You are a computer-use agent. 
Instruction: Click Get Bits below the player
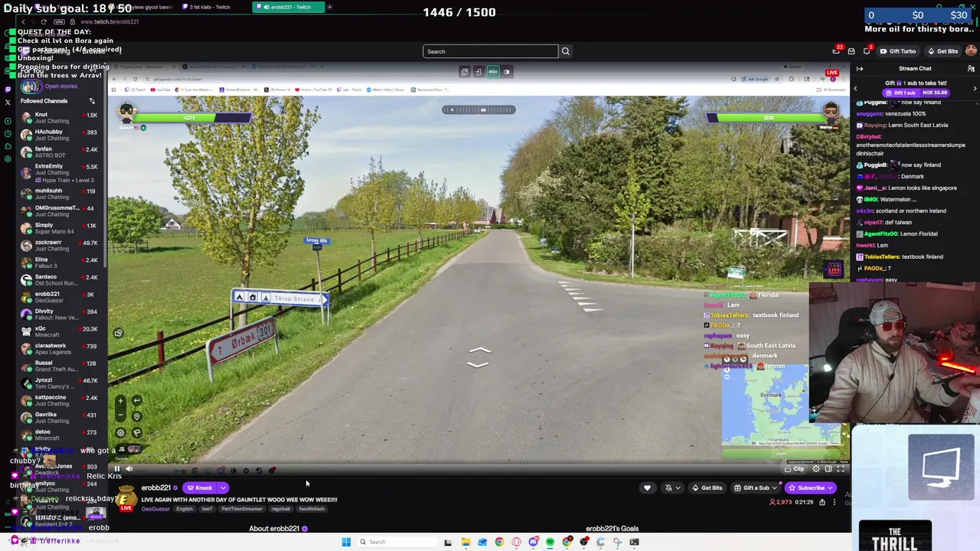[707, 487]
